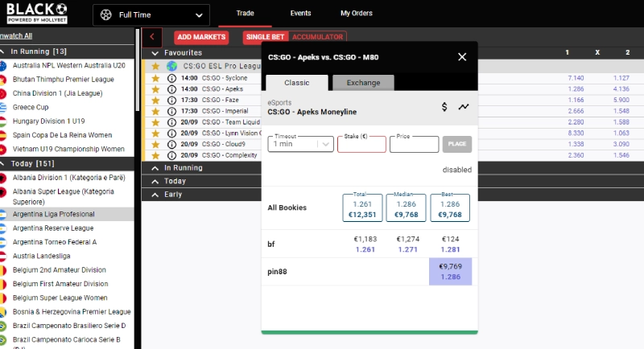644x349 pixels.
Task: Go to My Orders tab
Action: pyautogui.click(x=356, y=13)
